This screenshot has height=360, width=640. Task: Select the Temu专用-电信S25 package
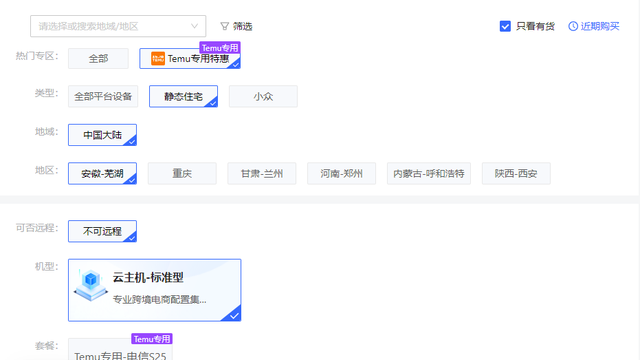click(x=120, y=350)
